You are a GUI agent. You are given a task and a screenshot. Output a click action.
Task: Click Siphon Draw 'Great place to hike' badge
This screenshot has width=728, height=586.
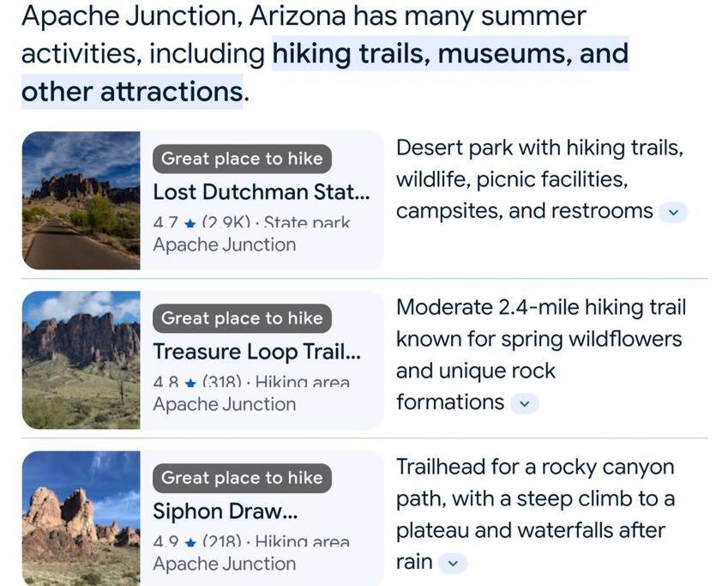pos(242,478)
